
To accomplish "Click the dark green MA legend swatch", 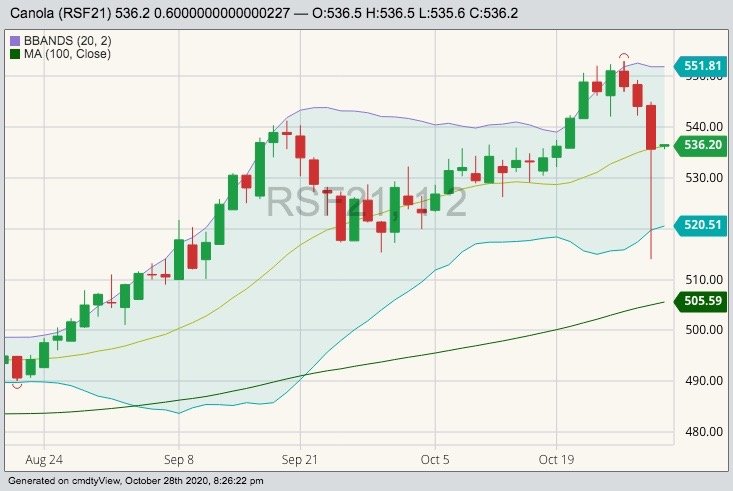I will click(x=15, y=54).
